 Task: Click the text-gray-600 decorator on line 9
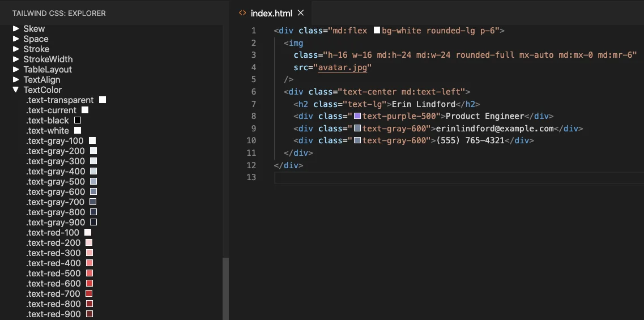[x=357, y=129]
